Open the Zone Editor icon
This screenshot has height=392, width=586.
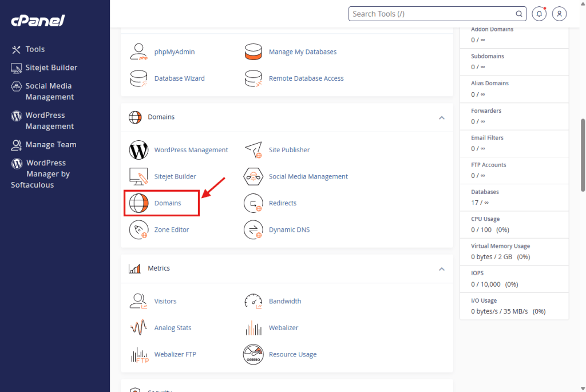click(x=139, y=229)
